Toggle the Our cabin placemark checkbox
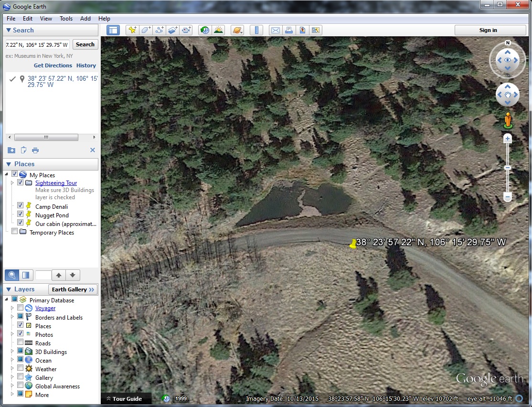 pos(20,223)
